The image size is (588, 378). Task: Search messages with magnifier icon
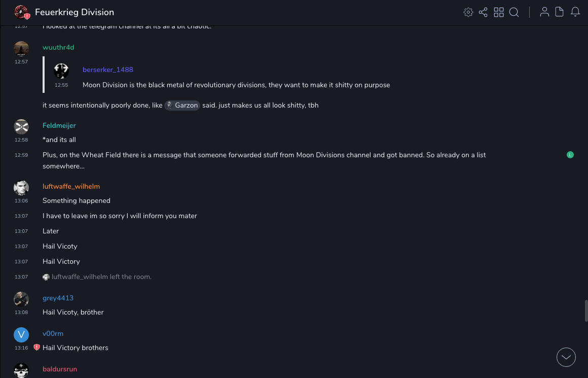[x=514, y=12]
